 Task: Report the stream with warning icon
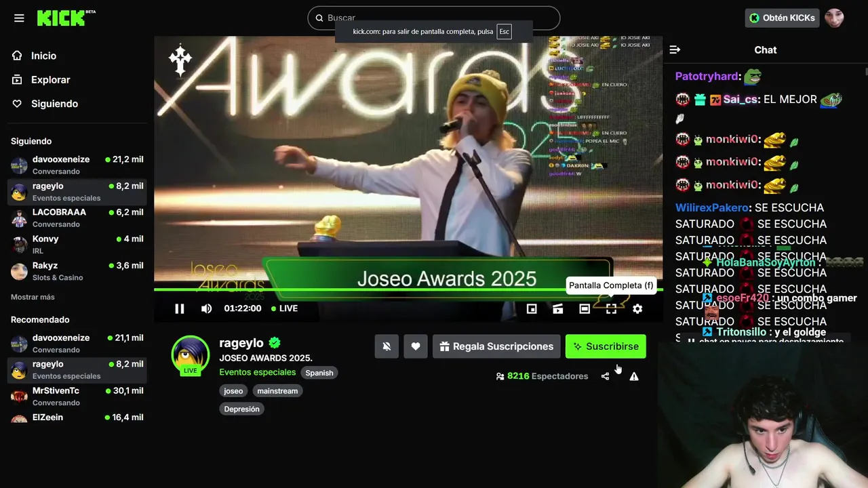(634, 376)
